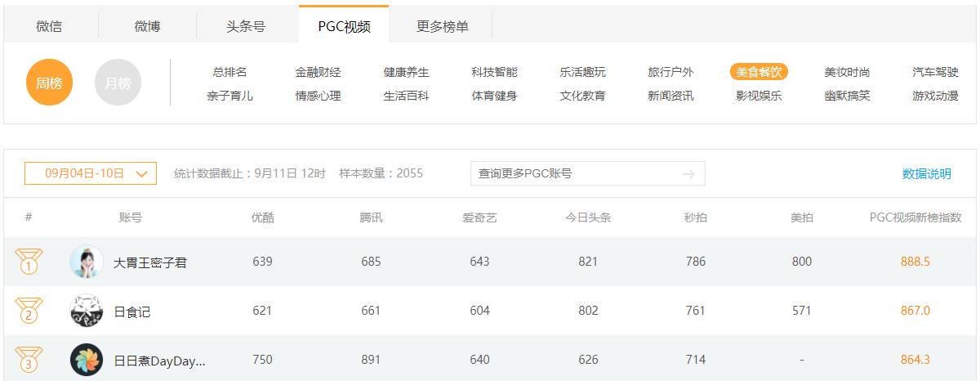Click the rank 2 medal icon
The width and height of the screenshot is (980, 381).
pyautogui.click(x=29, y=311)
